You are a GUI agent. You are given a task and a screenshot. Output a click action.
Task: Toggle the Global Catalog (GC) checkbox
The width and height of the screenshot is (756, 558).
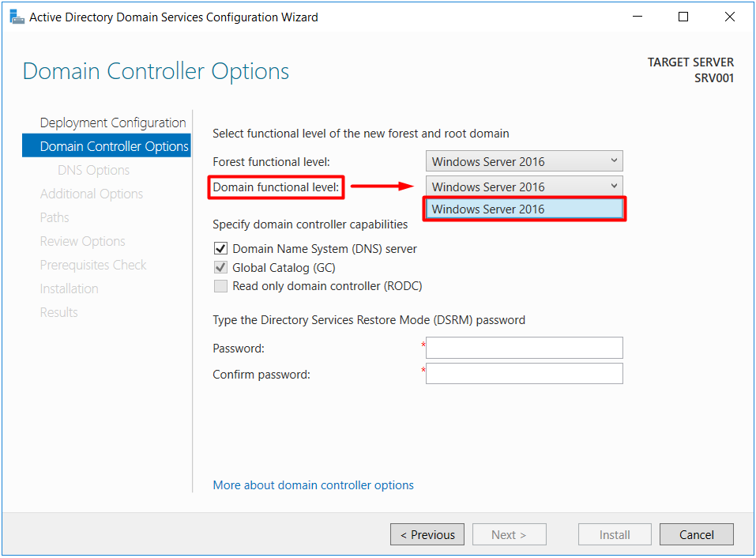(220, 268)
